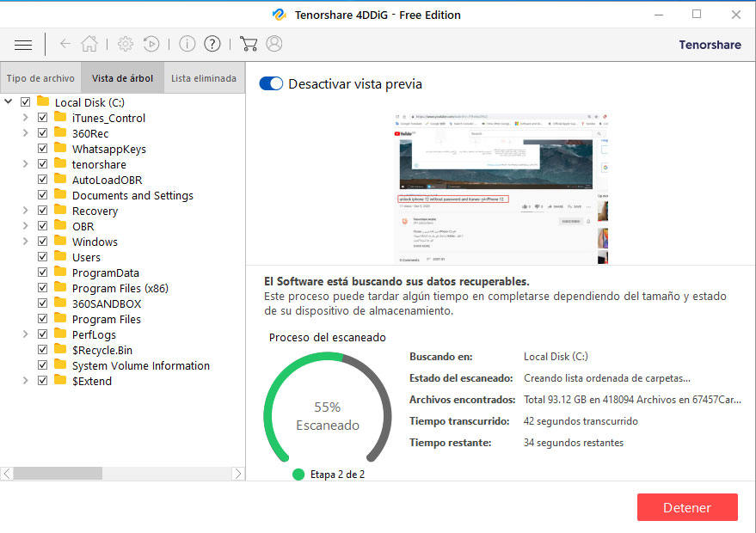Expand the tenorshare folder

pos(26,164)
